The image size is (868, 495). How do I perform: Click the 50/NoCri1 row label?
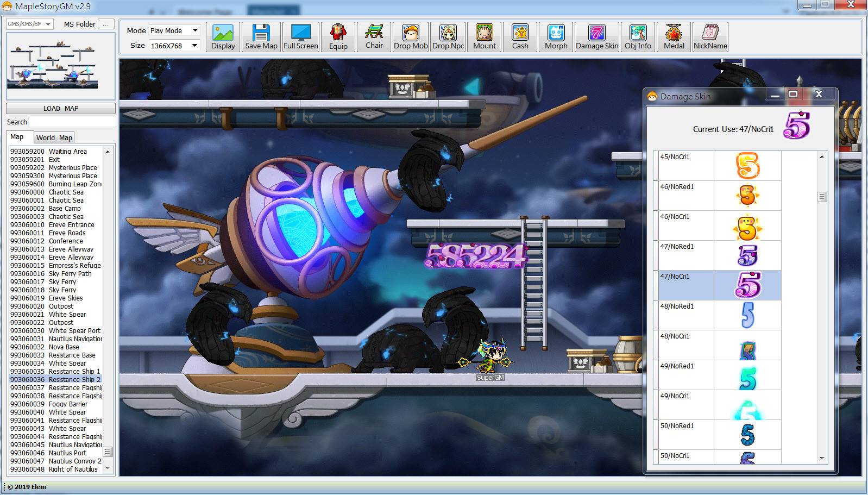(675, 455)
